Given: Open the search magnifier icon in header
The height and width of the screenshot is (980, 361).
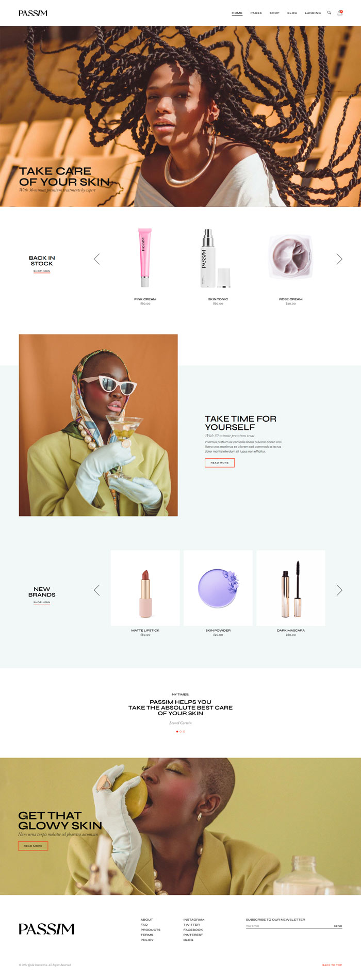Looking at the screenshot, I should pos(329,12).
